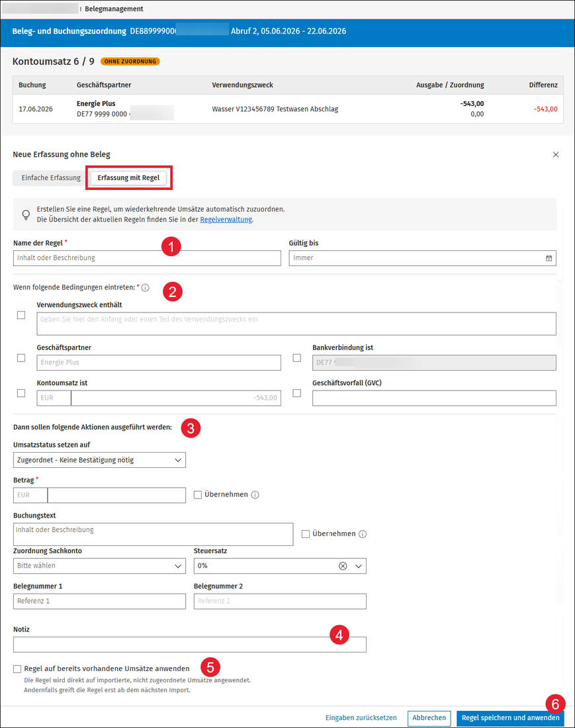Click Regel speichern und anwenden
The image size is (575, 728).
[511, 718]
